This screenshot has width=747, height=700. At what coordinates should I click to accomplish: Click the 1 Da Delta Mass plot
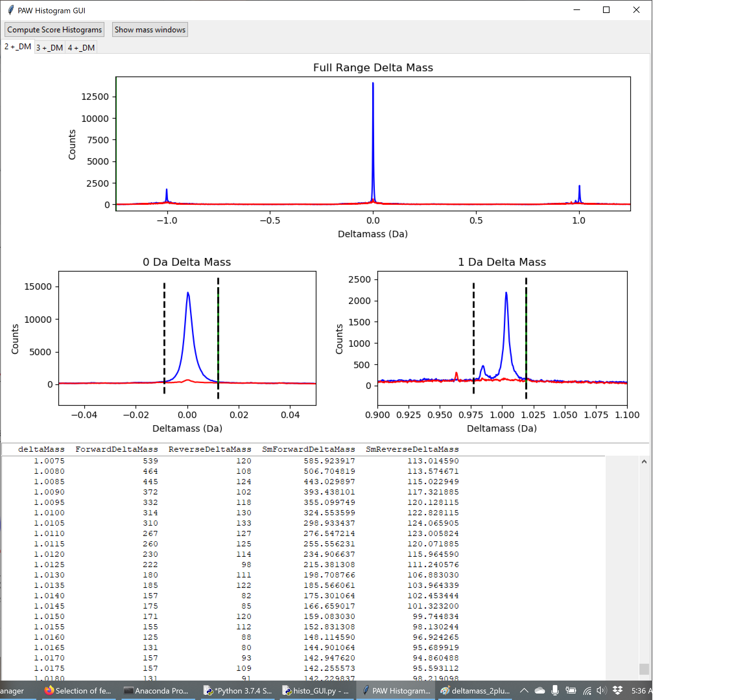(x=503, y=338)
